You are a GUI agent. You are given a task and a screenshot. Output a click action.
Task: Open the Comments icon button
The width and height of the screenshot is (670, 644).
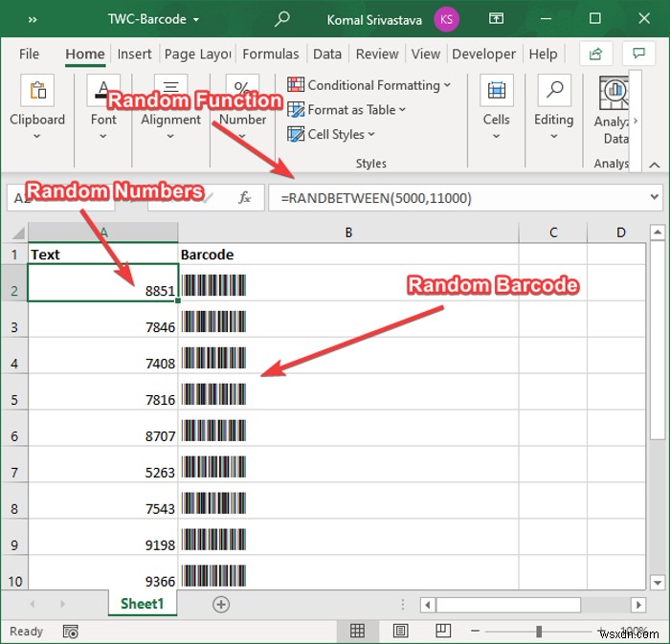tap(638, 54)
